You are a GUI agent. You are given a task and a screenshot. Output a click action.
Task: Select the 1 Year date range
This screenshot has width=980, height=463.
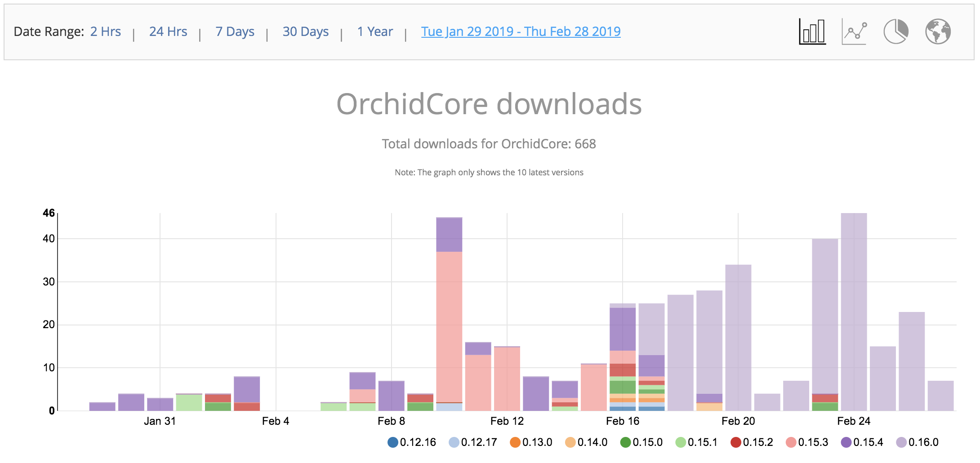[375, 31]
